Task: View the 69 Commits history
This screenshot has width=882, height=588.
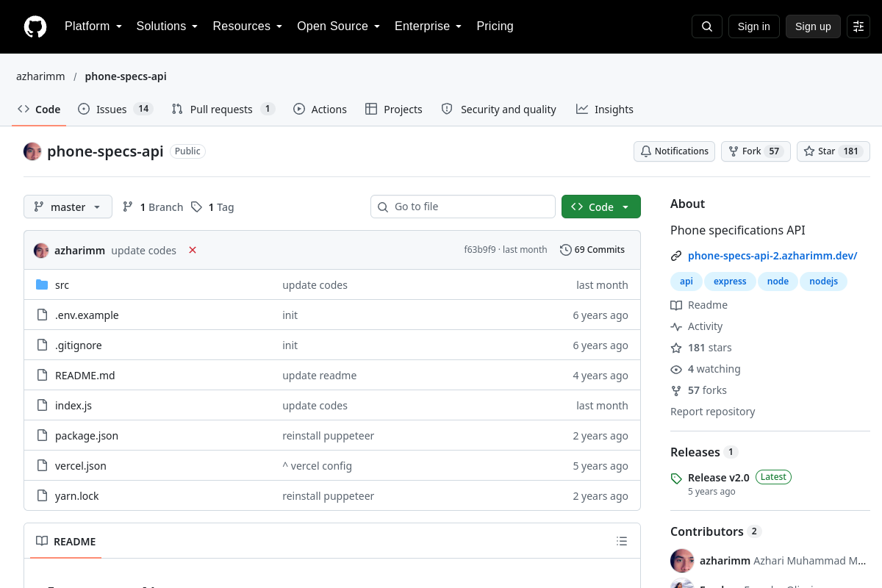Action: [592, 250]
